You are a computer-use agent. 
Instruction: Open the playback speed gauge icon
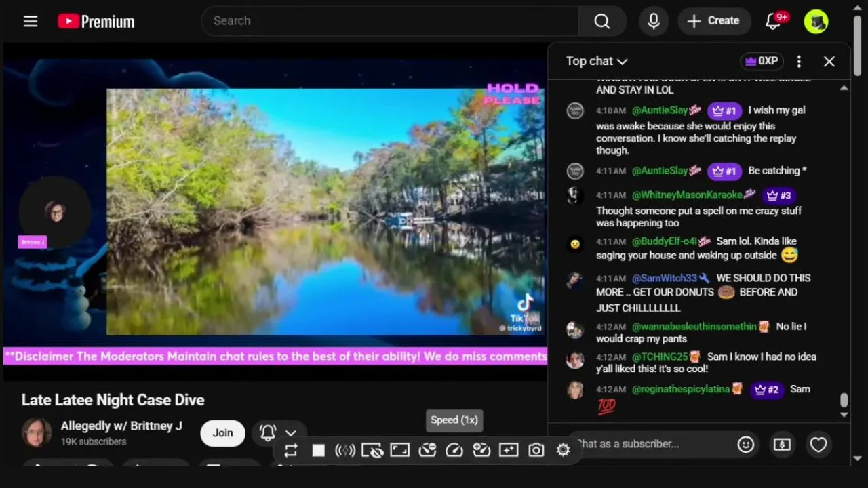click(454, 450)
